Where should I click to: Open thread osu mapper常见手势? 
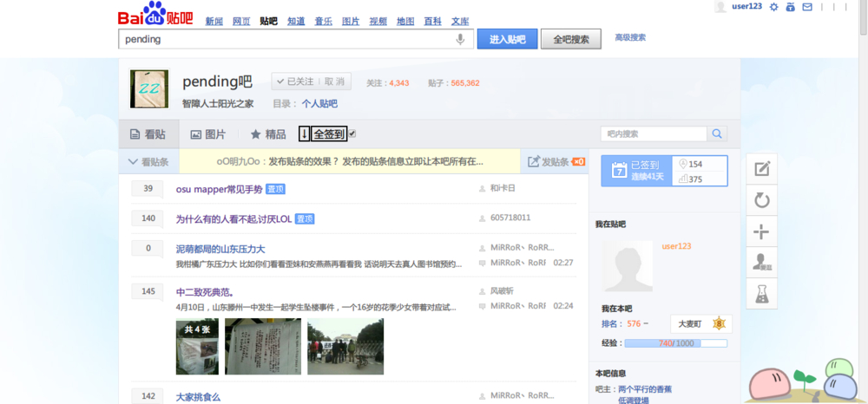pyautogui.click(x=220, y=189)
